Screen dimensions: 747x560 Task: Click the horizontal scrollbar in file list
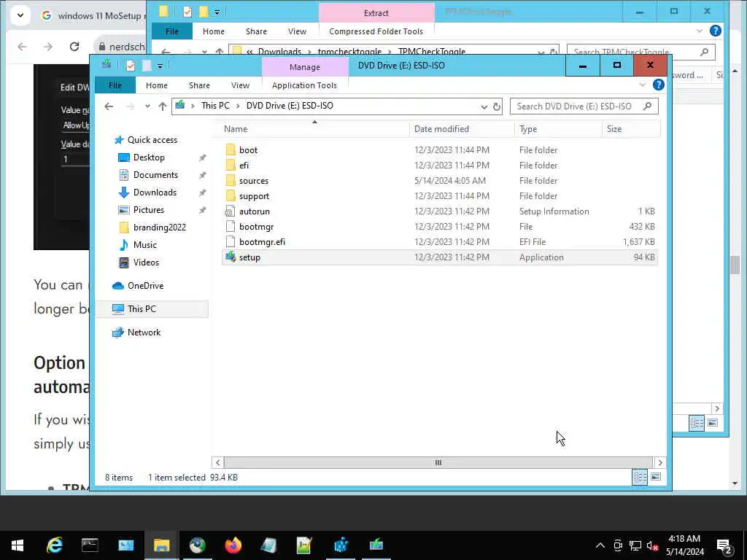point(438,462)
